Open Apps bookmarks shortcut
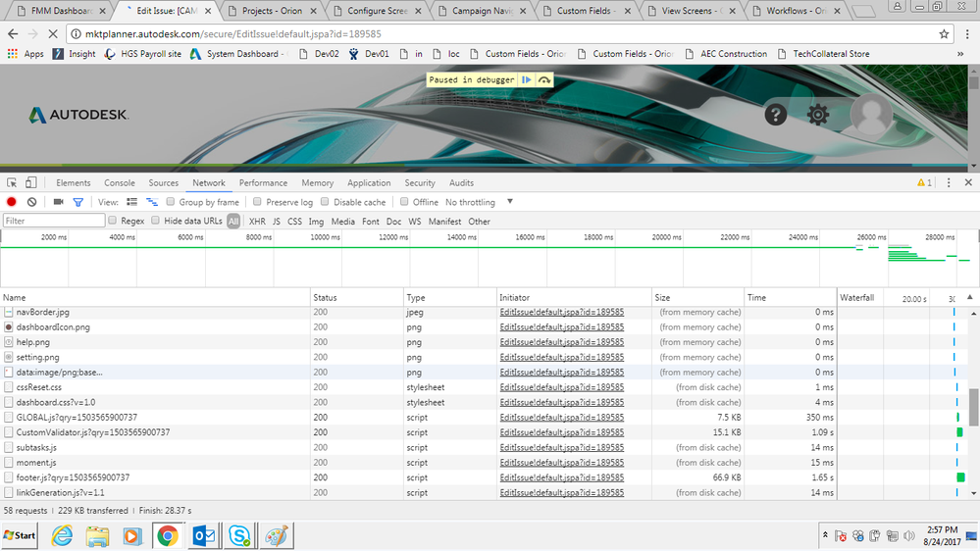980x551 pixels. pos(26,54)
